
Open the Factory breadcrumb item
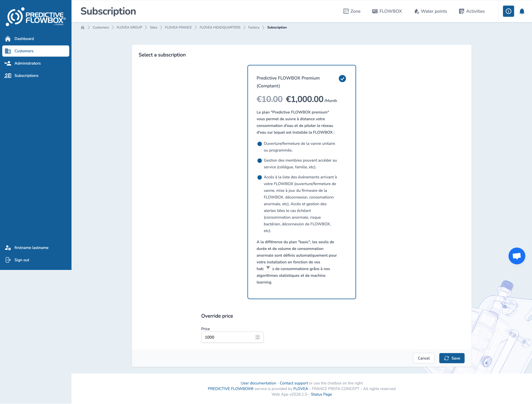(254, 27)
